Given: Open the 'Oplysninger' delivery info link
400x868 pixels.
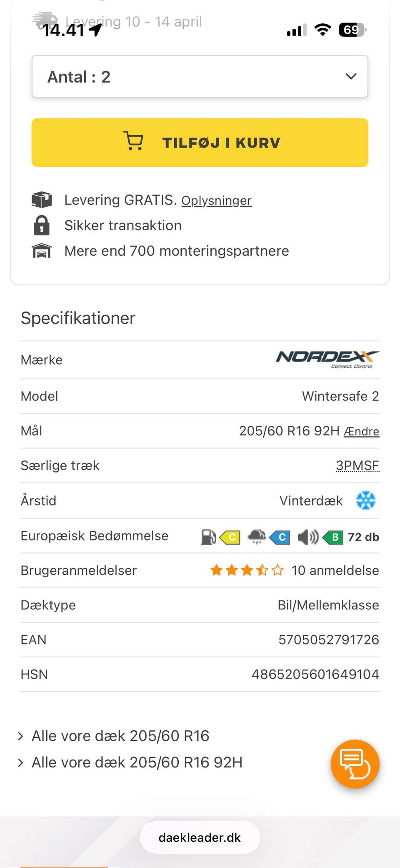Looking at the screenshot, I should (x=216, y=201).
